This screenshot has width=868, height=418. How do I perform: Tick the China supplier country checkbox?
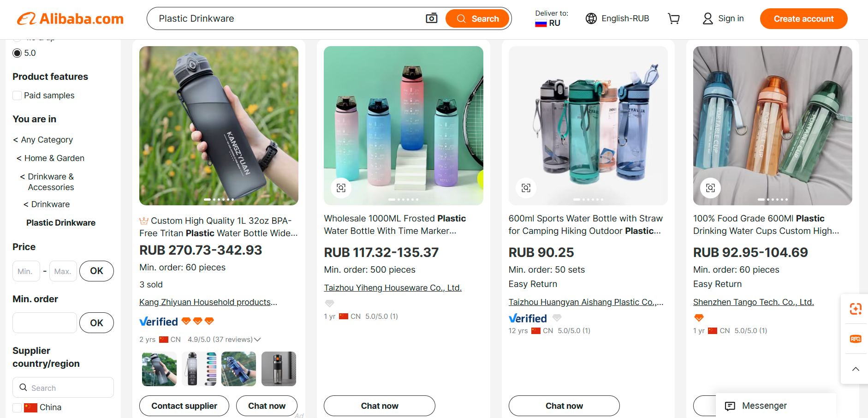[18, 407]
